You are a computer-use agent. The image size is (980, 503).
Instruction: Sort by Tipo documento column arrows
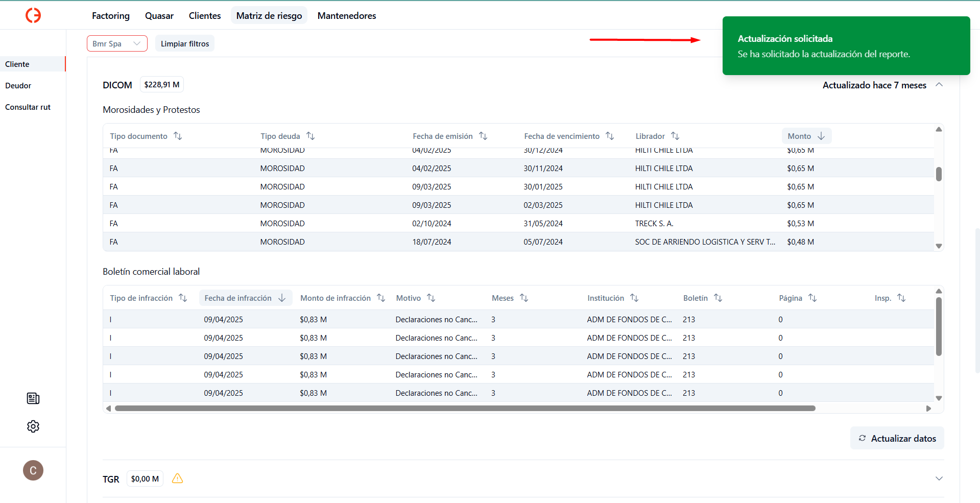pos(178,136)
